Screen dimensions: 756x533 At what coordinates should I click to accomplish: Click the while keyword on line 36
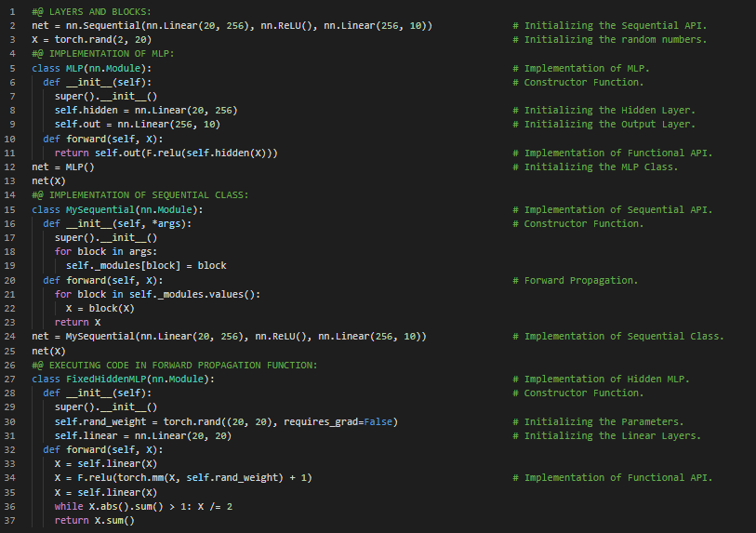tap(68, 507)
